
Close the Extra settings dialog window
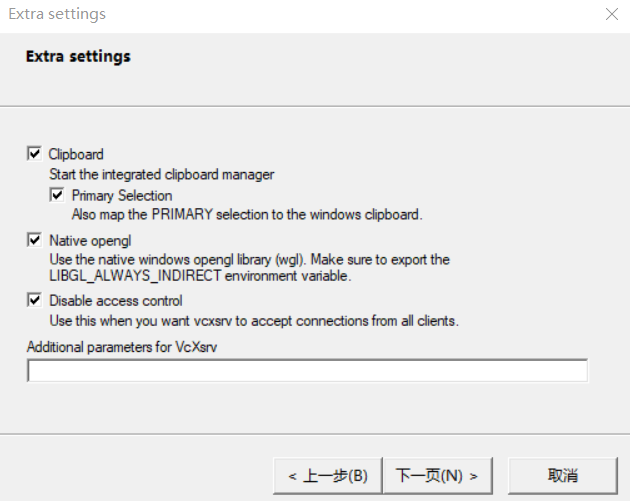612,14
